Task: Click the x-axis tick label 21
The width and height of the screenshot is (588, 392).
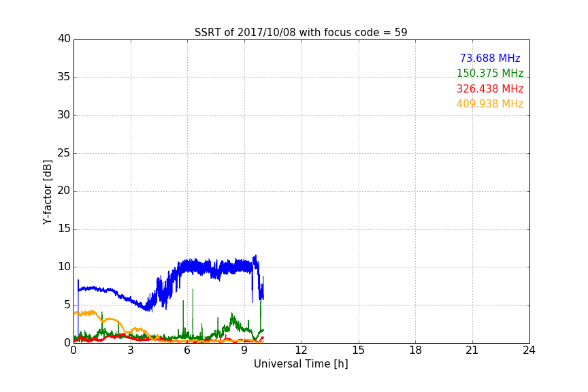Action: [x=472, y=350]
